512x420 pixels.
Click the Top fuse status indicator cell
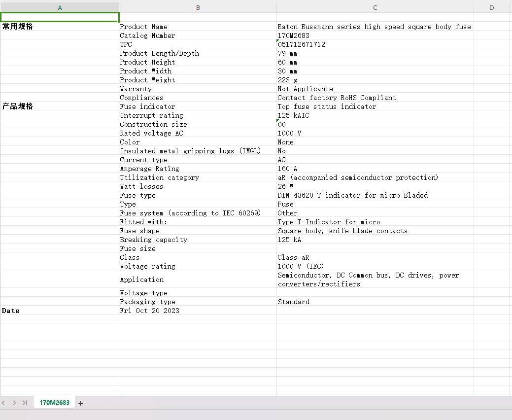point(375,106)
